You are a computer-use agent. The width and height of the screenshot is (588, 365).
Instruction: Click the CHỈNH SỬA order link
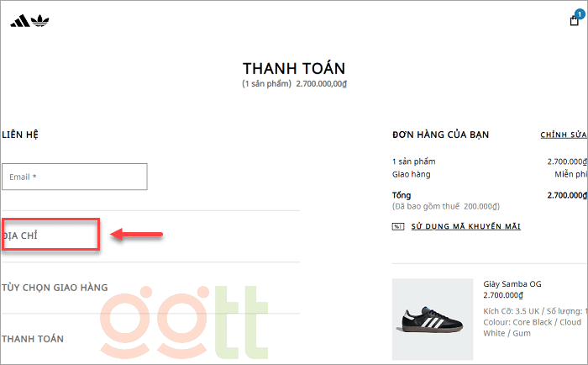tap(563, 135)
